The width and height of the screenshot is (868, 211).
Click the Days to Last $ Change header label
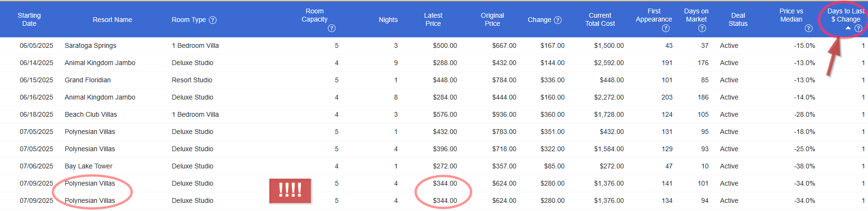pyautogui.click(x=846, y=15)
